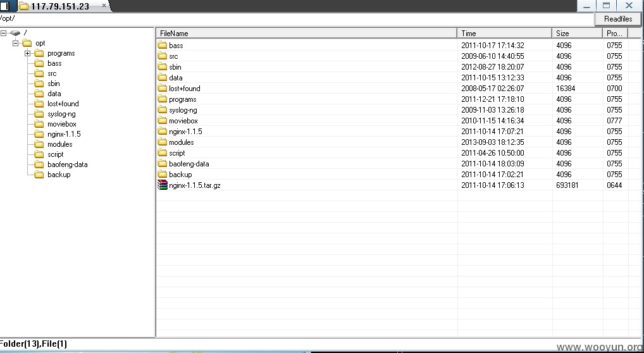The image size is (644, 353).
Task: Close the 117.79.151.23 tab
Action: coord(104,6)
